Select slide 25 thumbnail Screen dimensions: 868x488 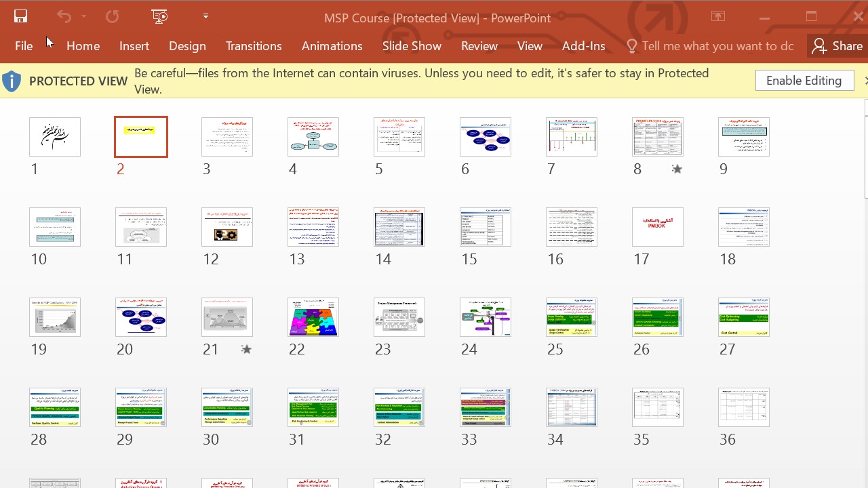(572, 317)
